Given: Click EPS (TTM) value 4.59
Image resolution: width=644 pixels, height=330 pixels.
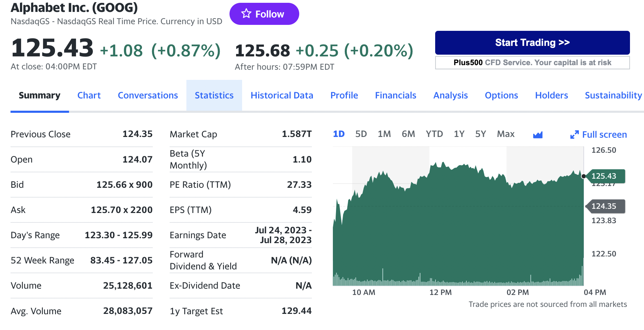Looking at the screenshot, I should (302, 210).
